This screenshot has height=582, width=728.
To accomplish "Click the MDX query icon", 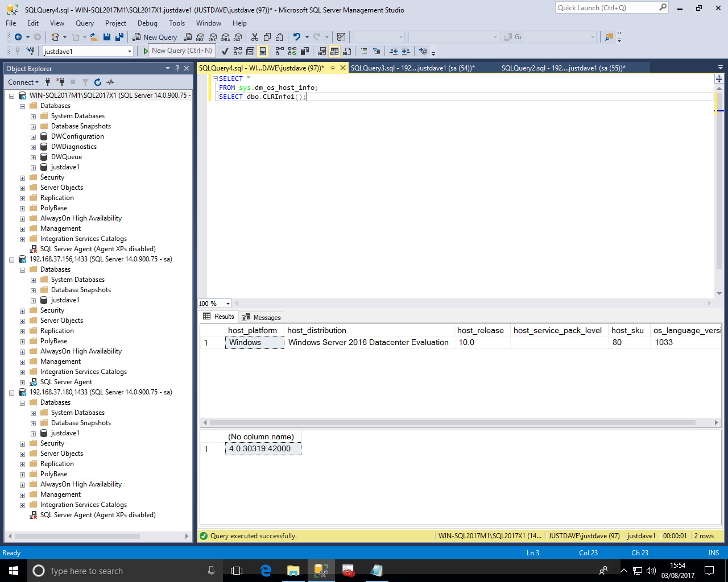I will (x=200, y=38).
